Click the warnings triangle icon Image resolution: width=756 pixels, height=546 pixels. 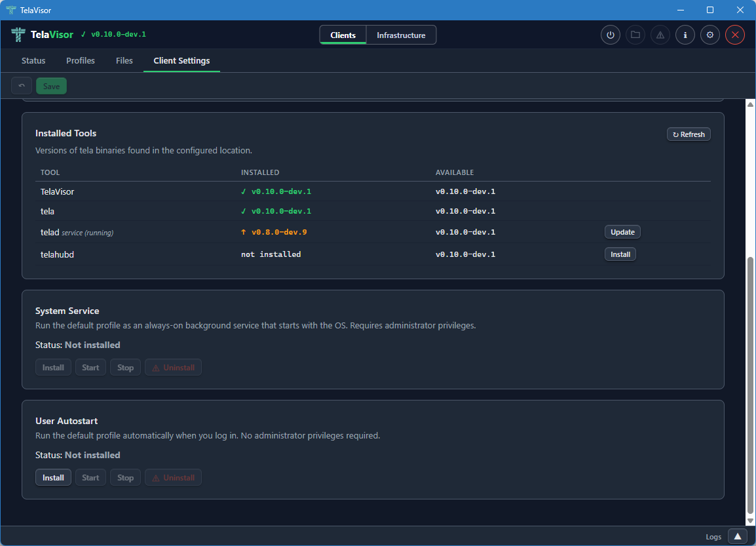[660, 35]
